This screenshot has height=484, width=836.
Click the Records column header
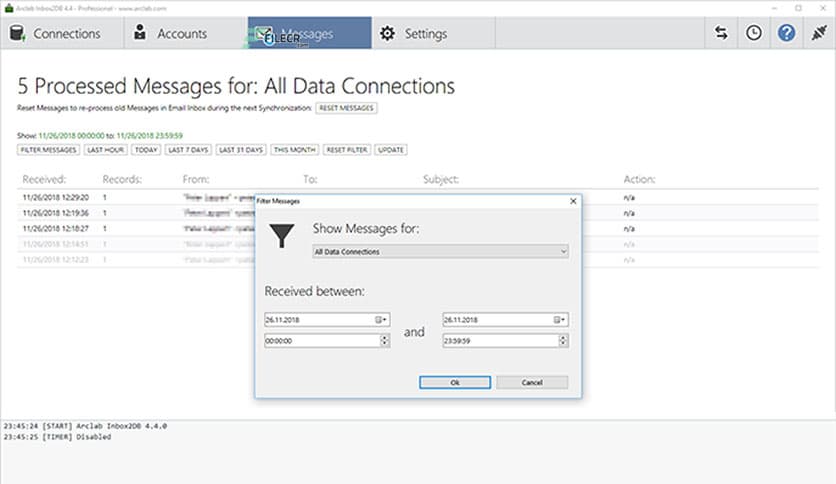coord(122,179)
